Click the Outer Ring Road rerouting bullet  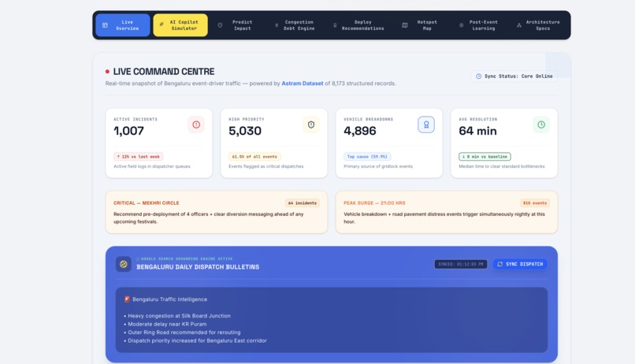pos(182,332)
